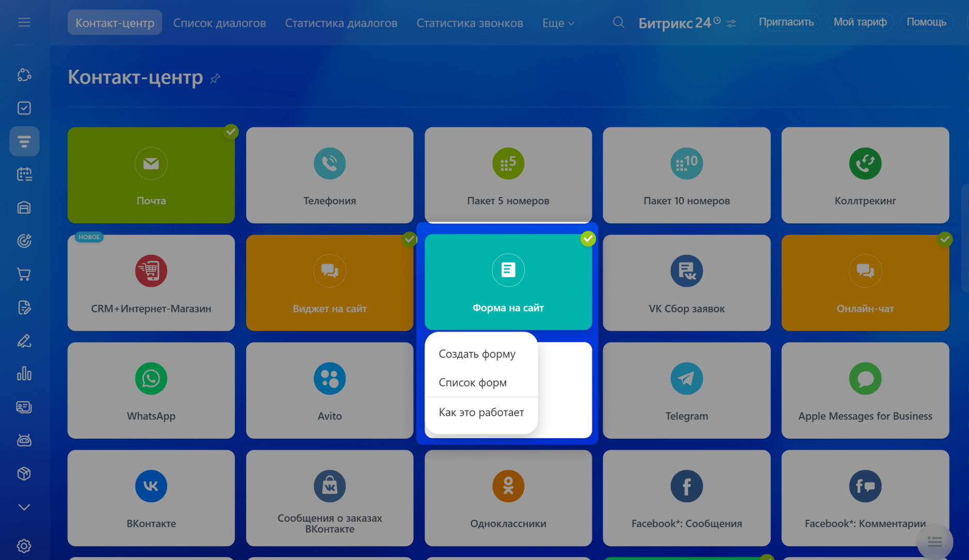Open the calendar icon in sidebar
969x560 pixels.
click(x=24, y=174)
